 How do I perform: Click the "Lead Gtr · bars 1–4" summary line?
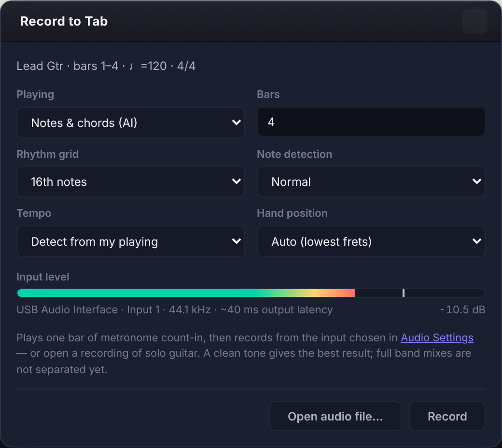pos(106,66)
